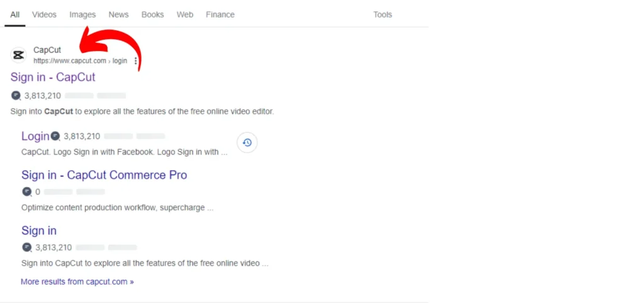The image size is (644, 303).
Task: Click the snippet starting 'CapCut. Logo Sign in with Facebook'
Action: [x=125, y=152]
